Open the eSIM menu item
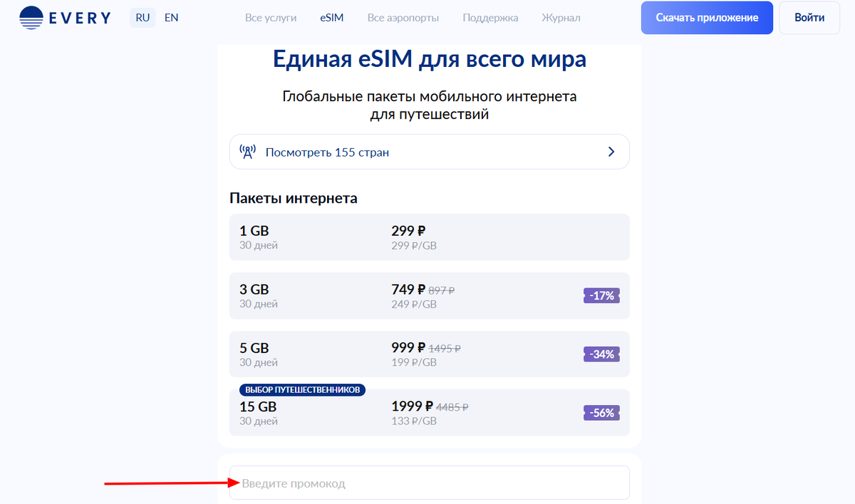Viewport: 855px width, 504px height. point(332,18)
